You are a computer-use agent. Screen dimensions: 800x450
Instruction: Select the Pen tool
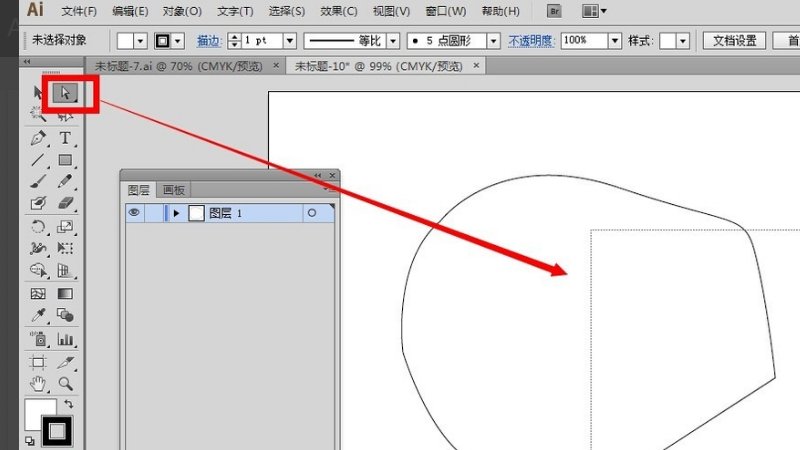click(38, 138)
